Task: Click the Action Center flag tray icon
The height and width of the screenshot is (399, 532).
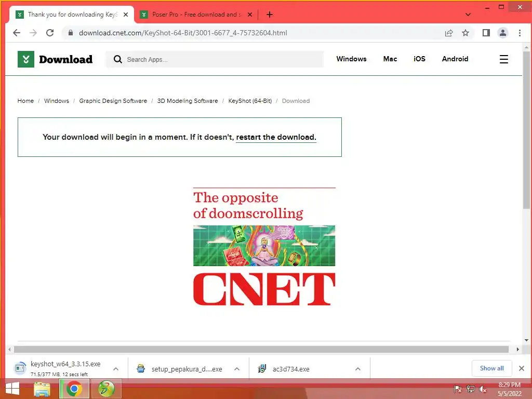Action: coord(458,389)
